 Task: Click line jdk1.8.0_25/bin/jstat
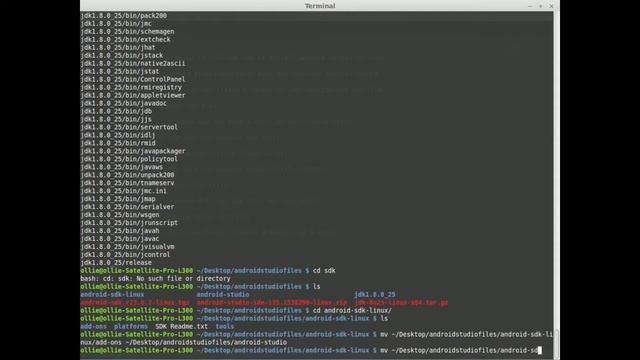click(x=120, y=71)
